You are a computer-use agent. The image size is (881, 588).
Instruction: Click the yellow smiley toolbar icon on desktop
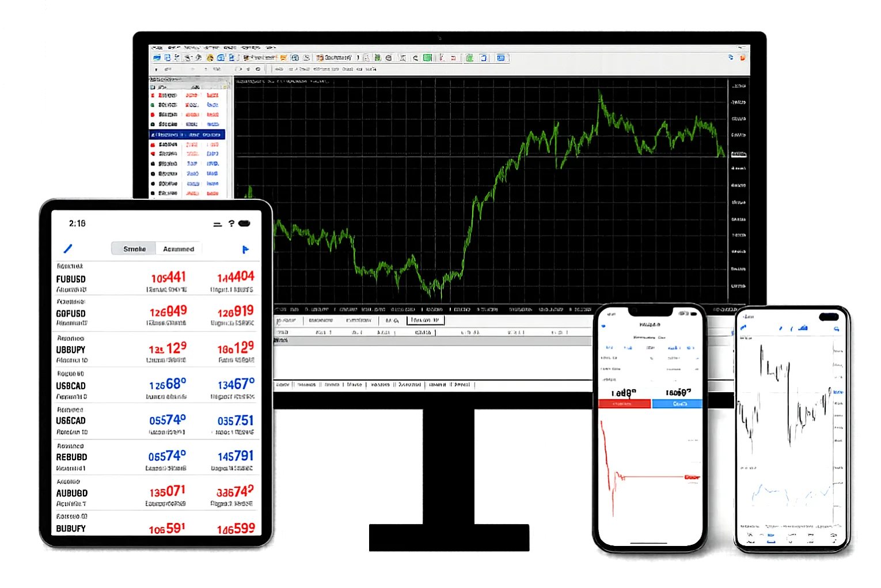(x=210, y=58)
